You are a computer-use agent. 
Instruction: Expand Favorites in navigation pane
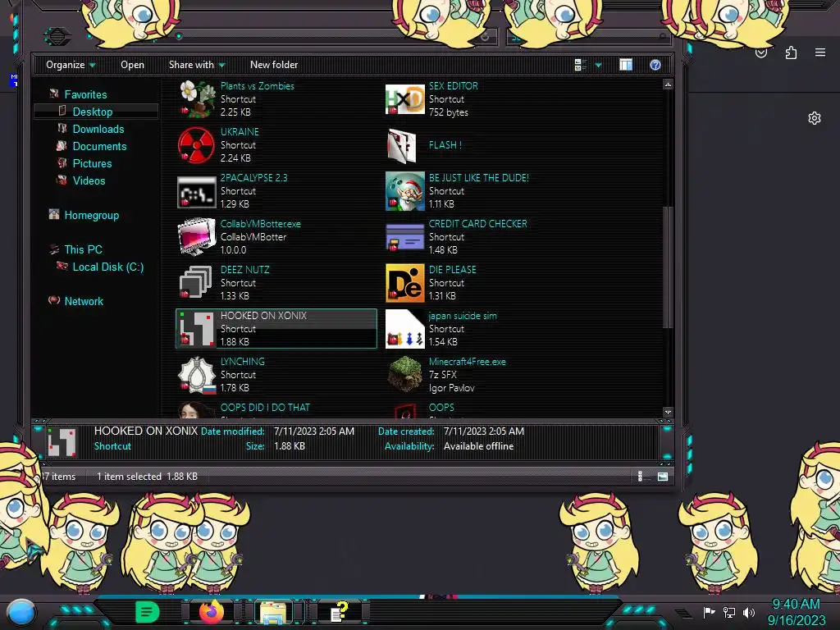(85, 94)
